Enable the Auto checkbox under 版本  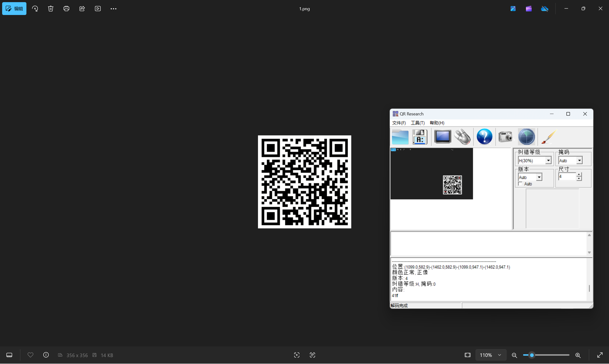click(x=520, y=184)
